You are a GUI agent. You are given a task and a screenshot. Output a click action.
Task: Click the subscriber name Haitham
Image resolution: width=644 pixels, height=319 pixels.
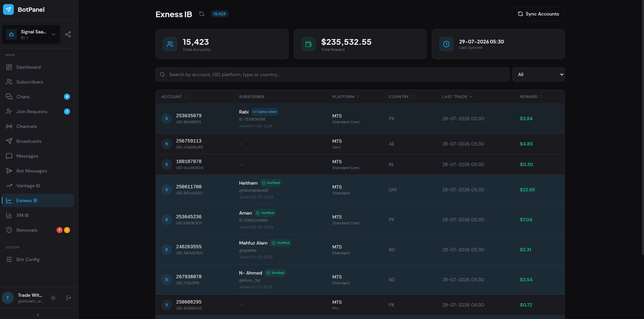point(248,183)
